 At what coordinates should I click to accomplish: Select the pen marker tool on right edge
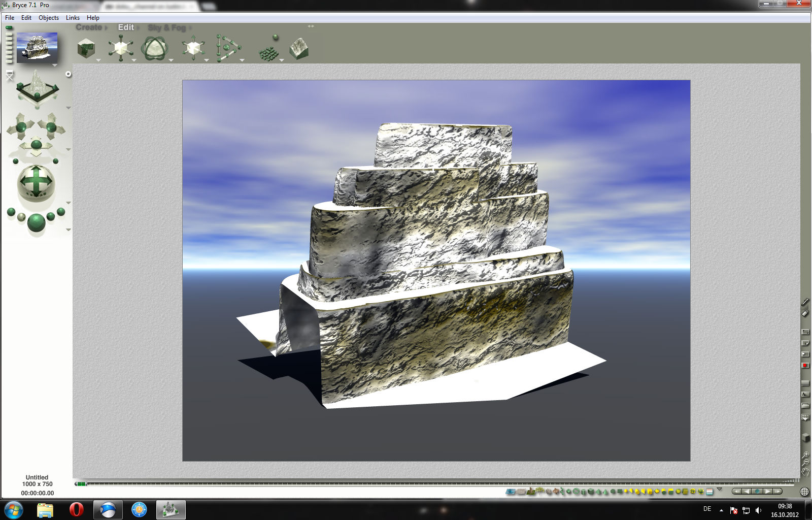click(805, 302)
